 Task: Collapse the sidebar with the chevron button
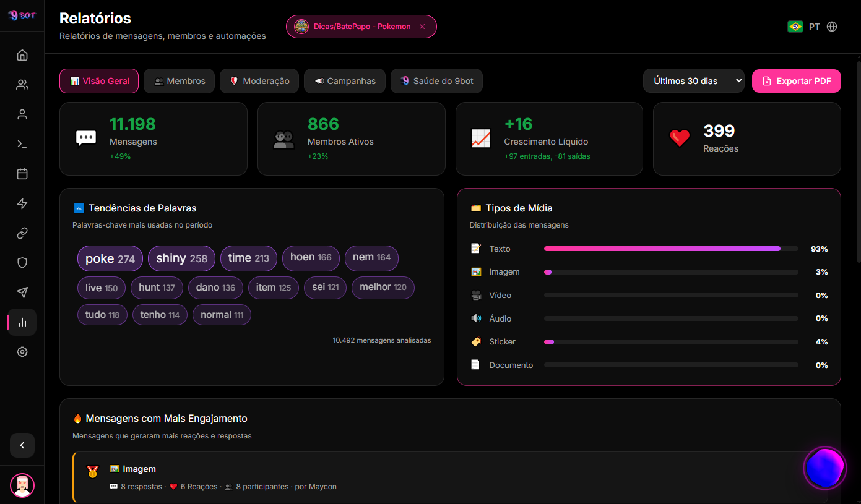22,445
